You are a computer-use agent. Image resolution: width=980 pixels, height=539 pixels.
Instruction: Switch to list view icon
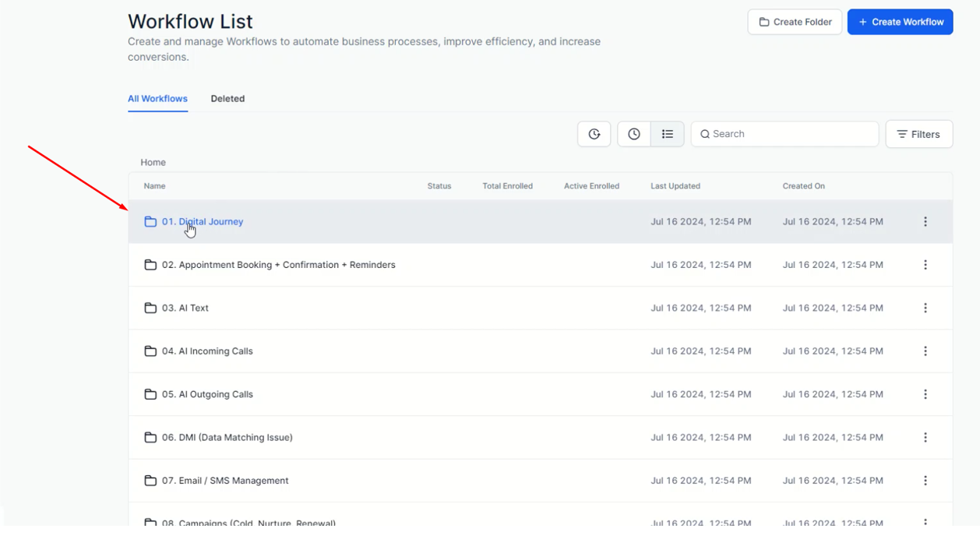[x=668, y=134]
